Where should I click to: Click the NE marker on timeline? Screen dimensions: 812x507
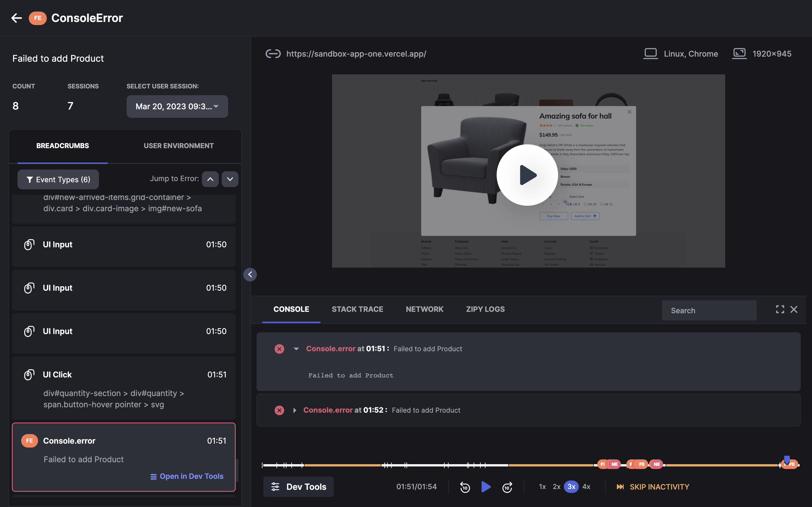pyautogui.click(x=657, y=464)
